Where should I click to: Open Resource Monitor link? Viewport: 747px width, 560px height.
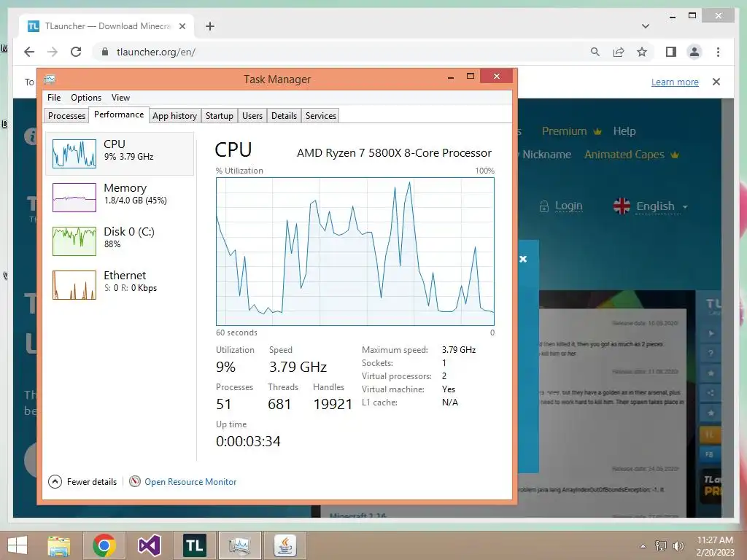(190, 482)
